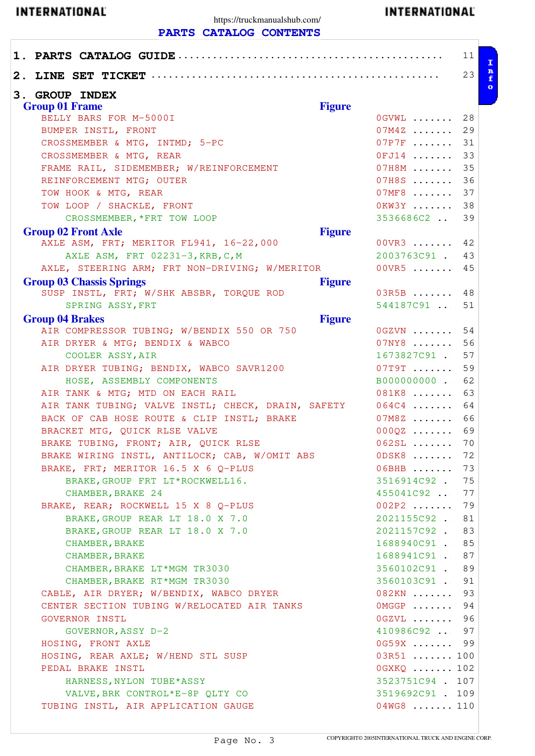The image size is (535, 756).
Task: Click AIR TANK TUBING; VALVE INSTL entry
Action: point(193,405)
